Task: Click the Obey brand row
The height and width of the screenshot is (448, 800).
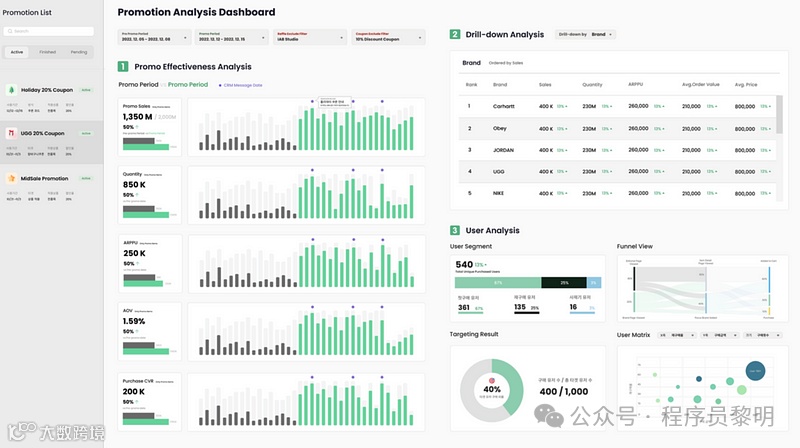Action: [x=617, y=129]
